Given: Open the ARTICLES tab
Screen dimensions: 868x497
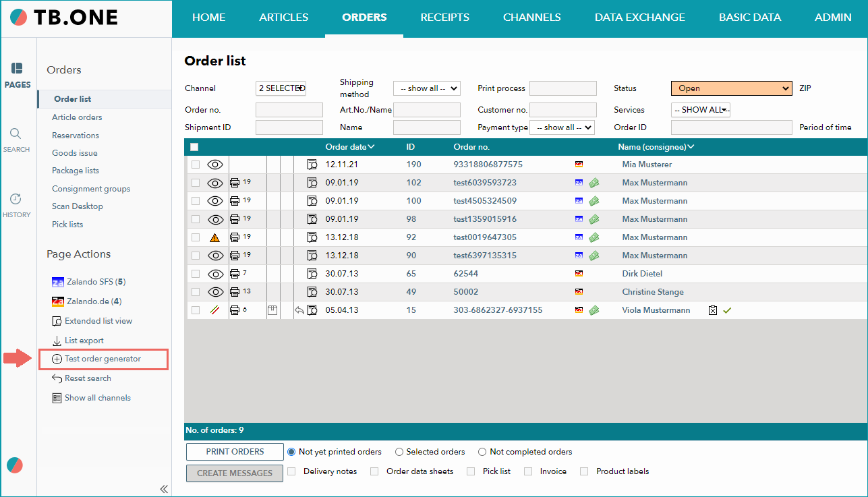Looking at the screenshot, I should coord(284,18).
